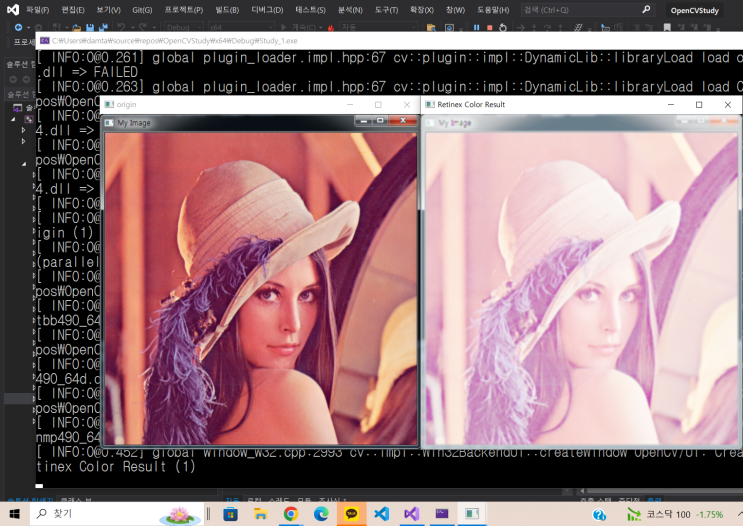
Task: Open Visual Studio Code from taskbar
Action: (381, 514)
